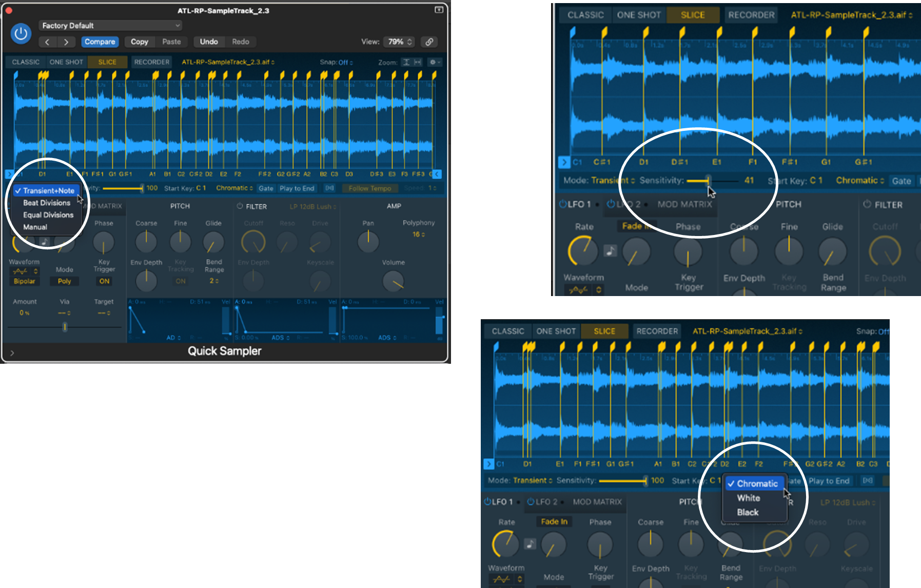Toggle Poly LFO mode button
921x588 pixels.
click(x=65, y=281)
